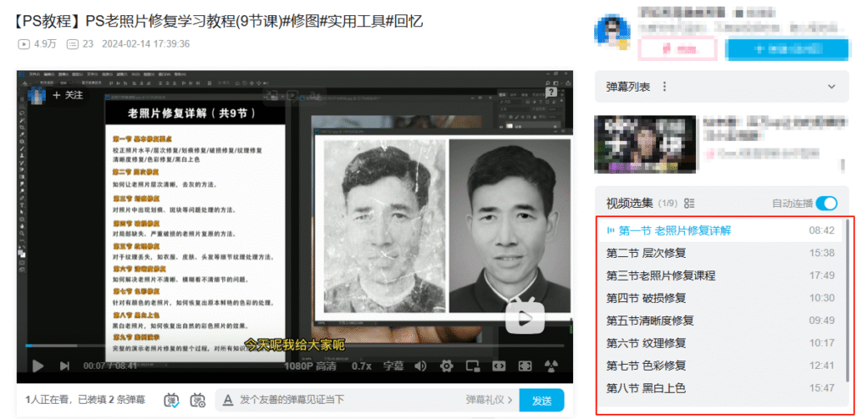
Task: Select episode 第四节 破损修复
Action: point(721,299)
